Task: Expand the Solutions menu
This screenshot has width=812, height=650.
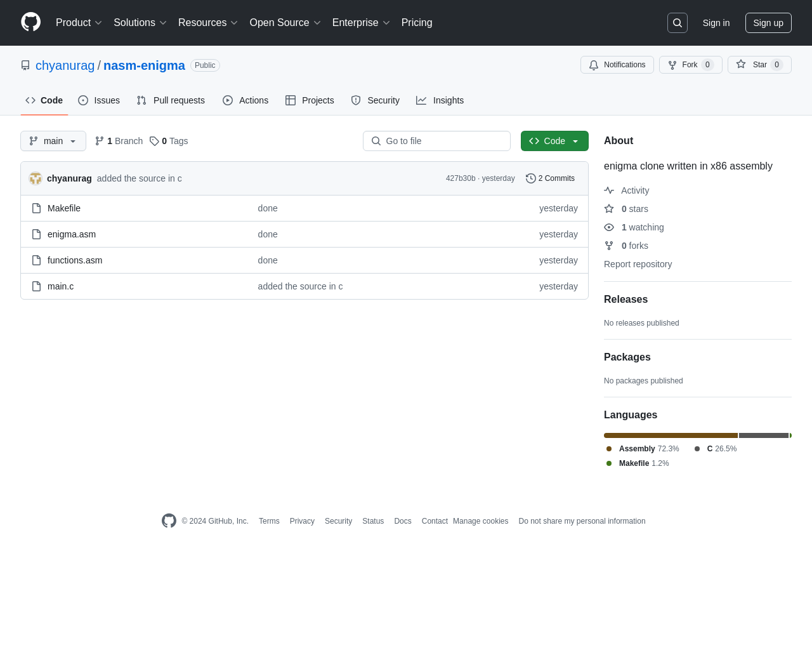Action: 140,23
